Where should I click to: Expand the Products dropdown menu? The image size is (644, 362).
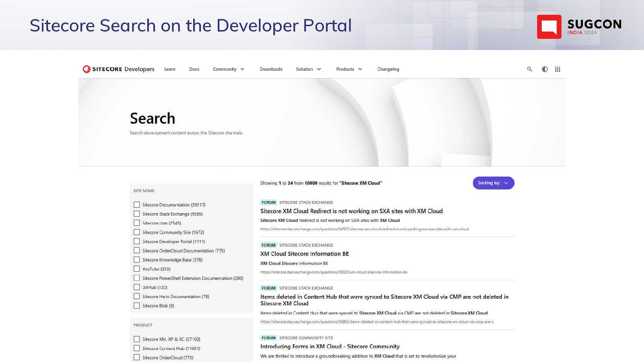point(349,69)
